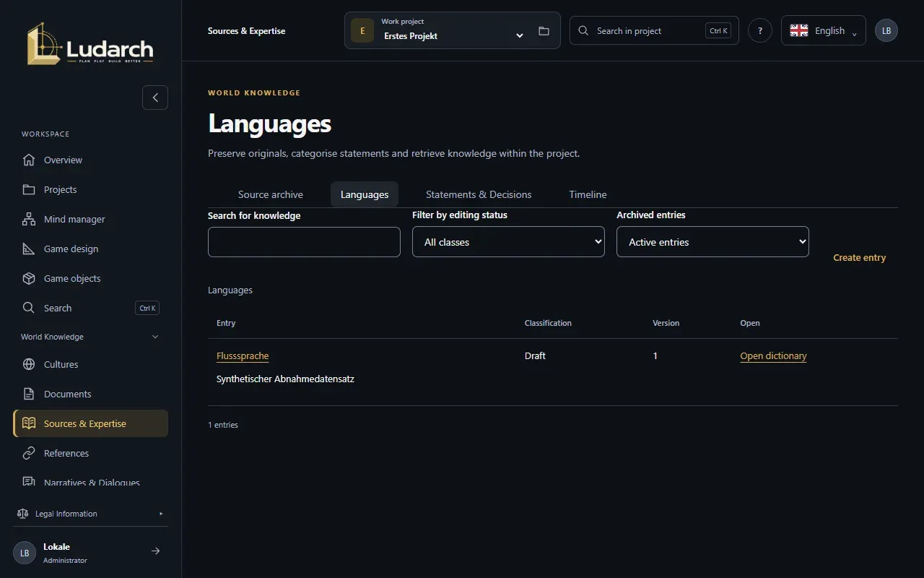This screenshot has width=924, height=578.
Task: Click the Synthetischer Abnahmedatensatz description text
Action: click(x=285, y=379)
